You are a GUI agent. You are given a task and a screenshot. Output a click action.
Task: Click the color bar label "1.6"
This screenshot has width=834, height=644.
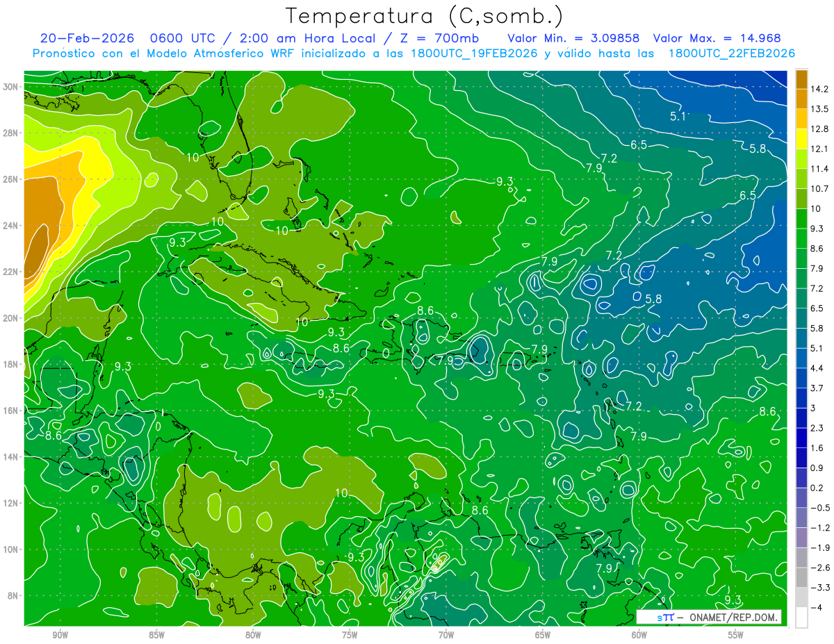point(817,447)
